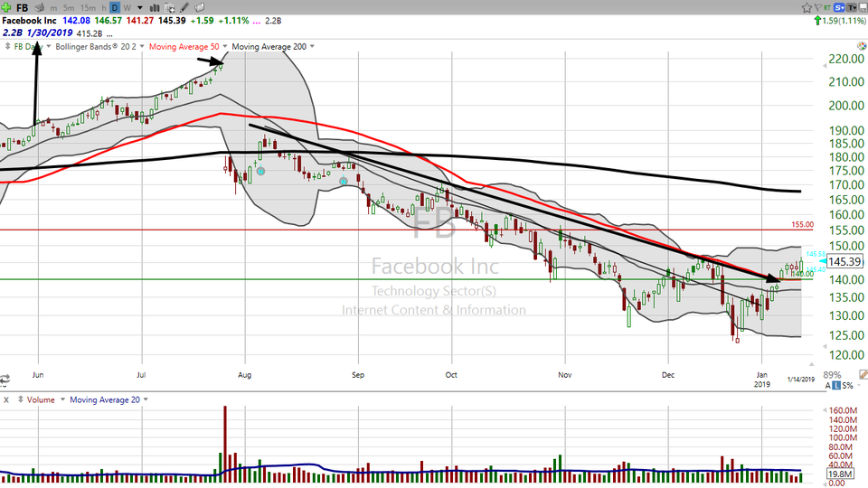Select the drawing pencil tool
868x488 pixels.
tap(184, 8)
